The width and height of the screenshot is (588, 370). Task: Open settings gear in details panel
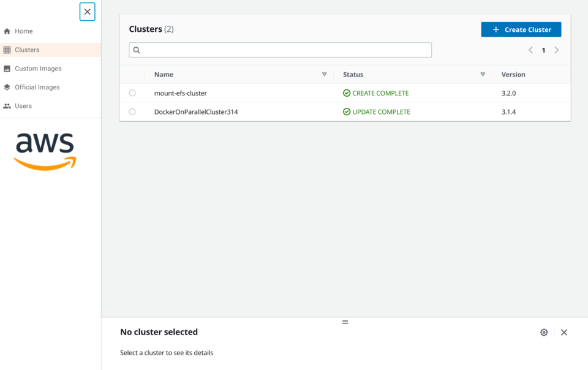[x=544, y=332]
